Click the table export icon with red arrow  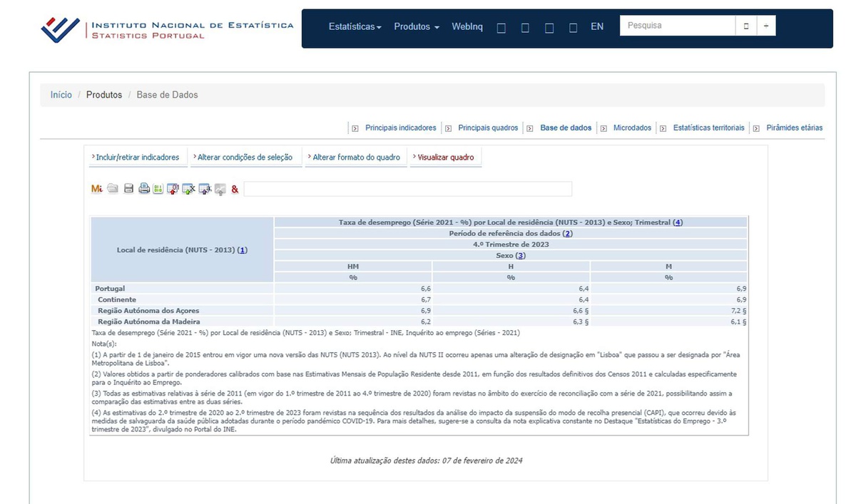(173, 189)
